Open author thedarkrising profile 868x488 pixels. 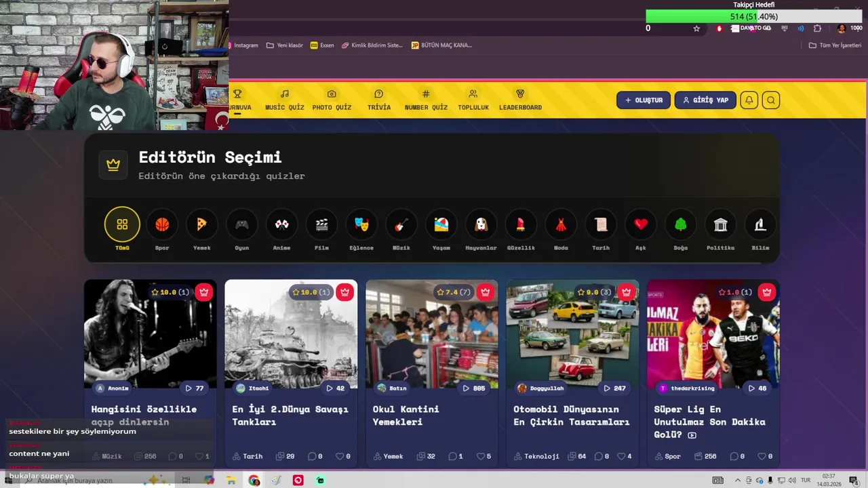[687, 388]
